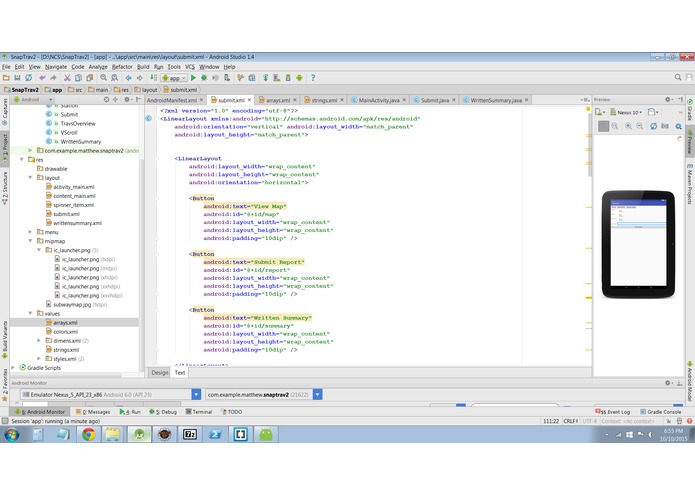This screenshot has height=494, width=695.
Task: Toggle the Gradle side tool window
Action: pyautogui.click(x=689, y=110)
